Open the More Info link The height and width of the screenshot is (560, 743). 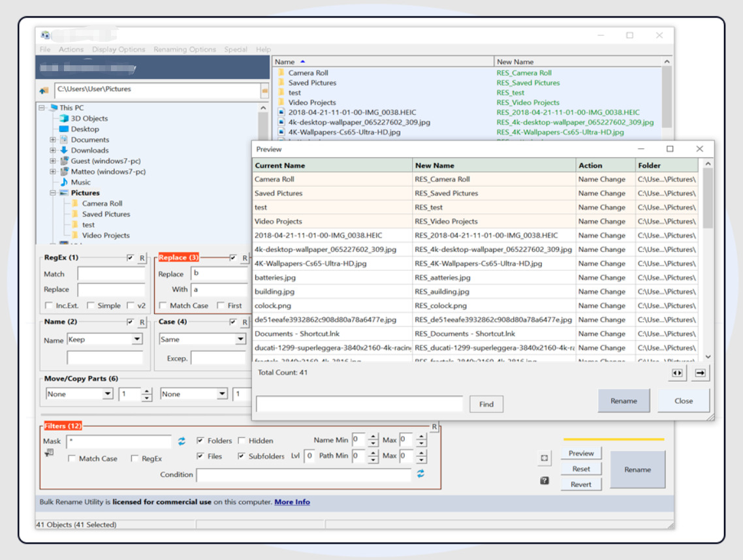coord(292,502)
